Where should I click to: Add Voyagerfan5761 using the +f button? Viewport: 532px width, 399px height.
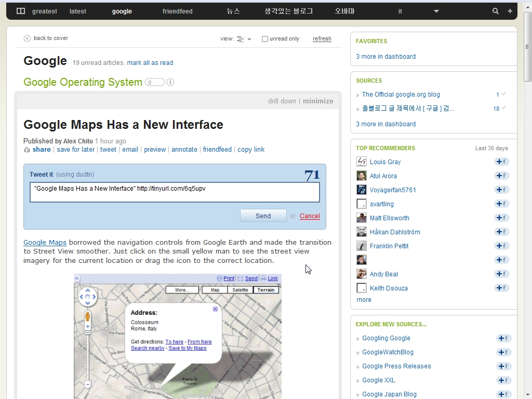point(501,190)
